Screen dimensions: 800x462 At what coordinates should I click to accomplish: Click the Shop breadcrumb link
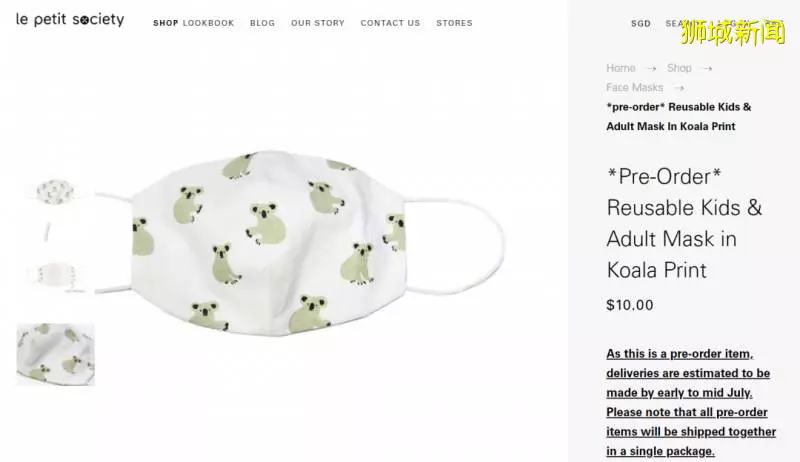[x=679, y=68]
